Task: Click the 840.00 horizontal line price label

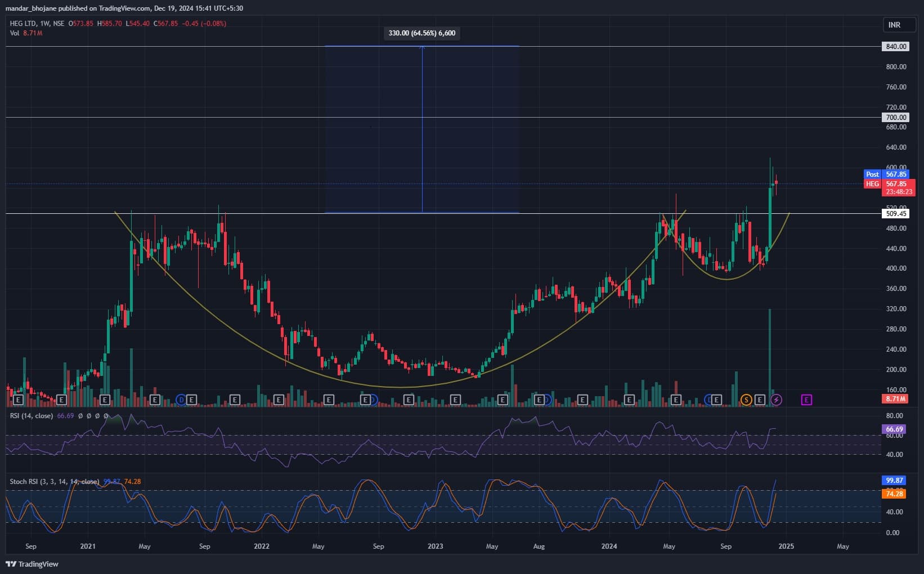Action: 896,47
